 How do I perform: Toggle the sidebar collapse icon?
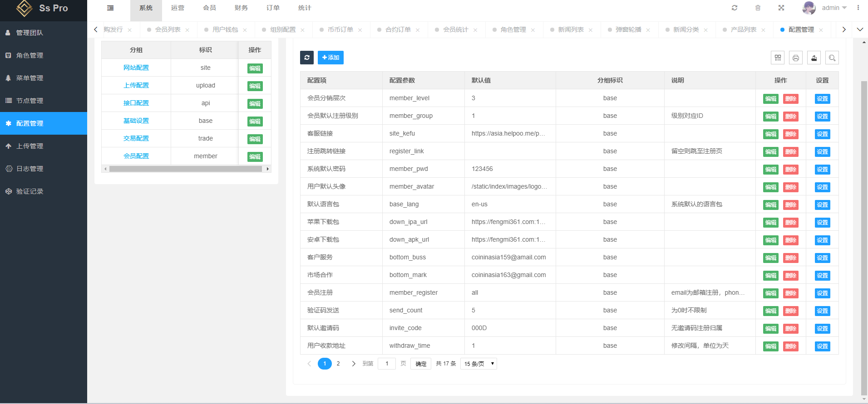110,8
